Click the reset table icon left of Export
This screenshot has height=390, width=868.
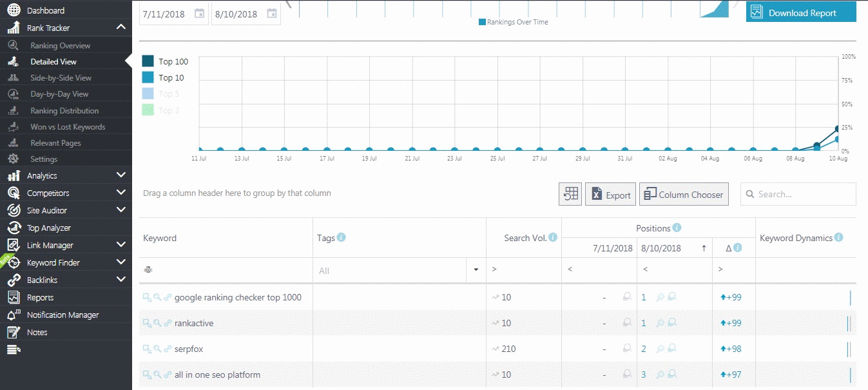[570, 194]
